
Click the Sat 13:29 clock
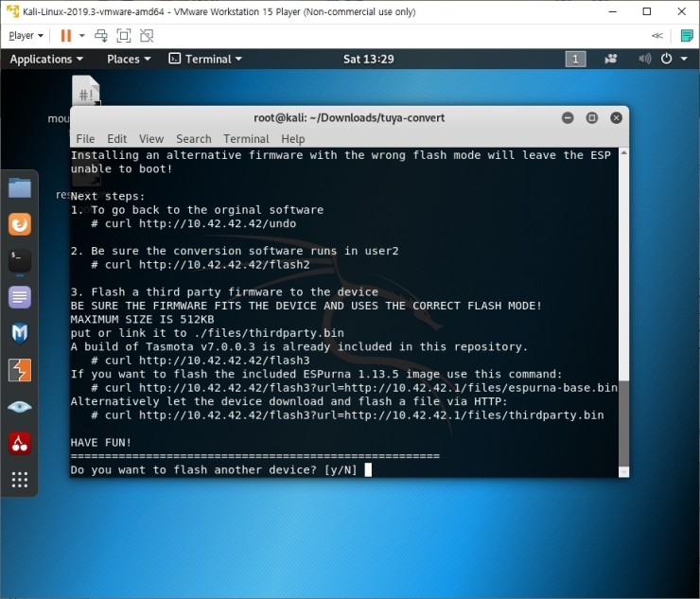pos(368,59)
